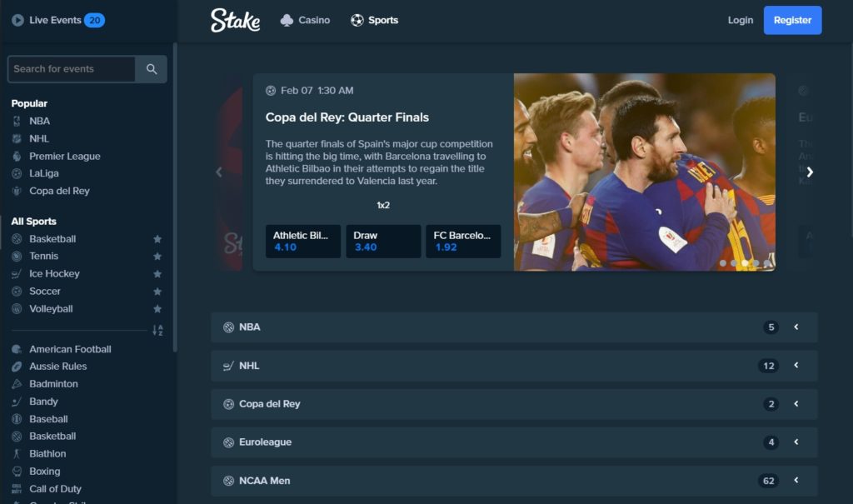Click the Search for events field
Image resolution: width=853 pixels, height=504 pixels.
click(72, 69)
